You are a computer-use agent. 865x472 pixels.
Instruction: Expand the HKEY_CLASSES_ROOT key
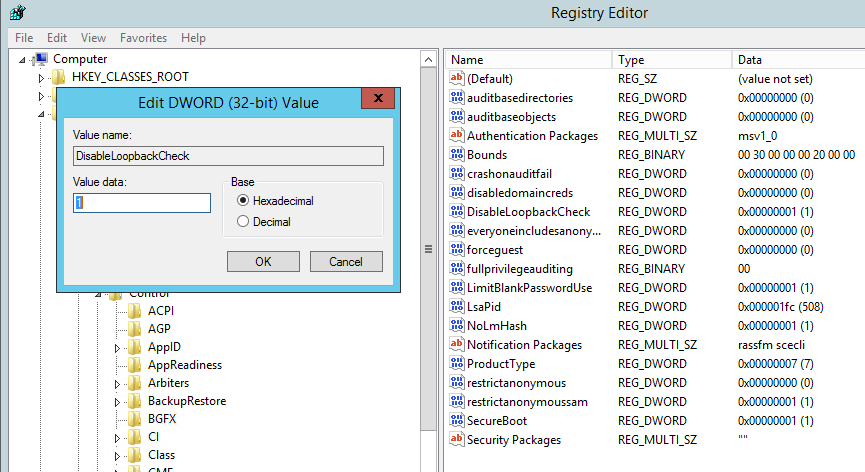(x=41, y=78)
